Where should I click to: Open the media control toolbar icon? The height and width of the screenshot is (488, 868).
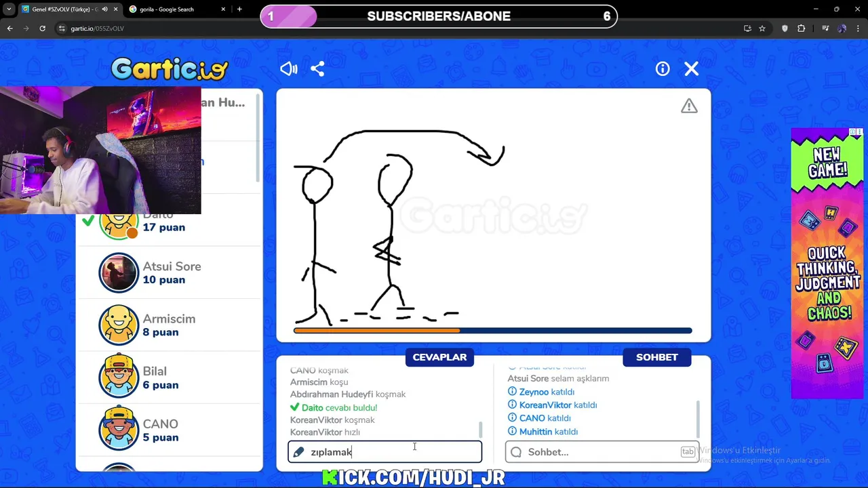tap(825, 28)
